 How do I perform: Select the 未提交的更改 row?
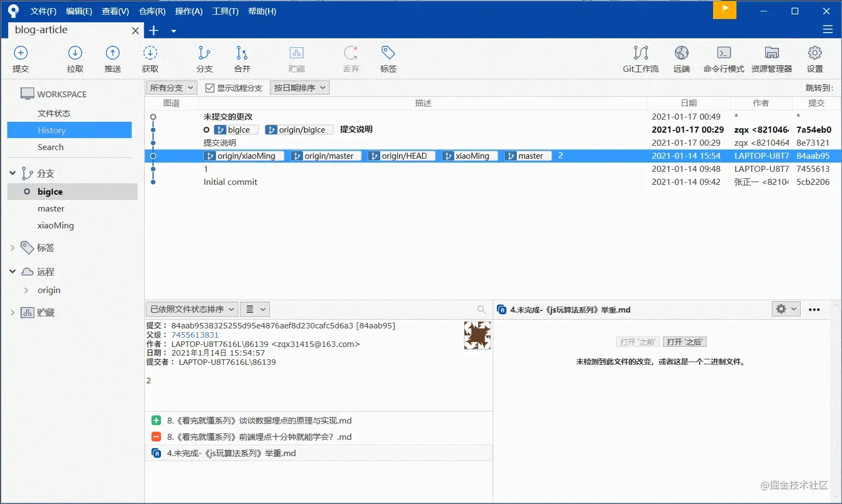point(493,116)
